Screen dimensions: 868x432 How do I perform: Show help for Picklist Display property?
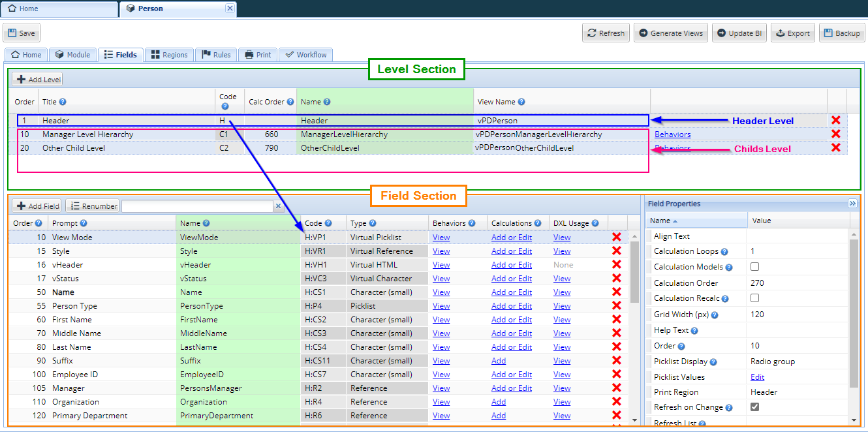[713, 362]
